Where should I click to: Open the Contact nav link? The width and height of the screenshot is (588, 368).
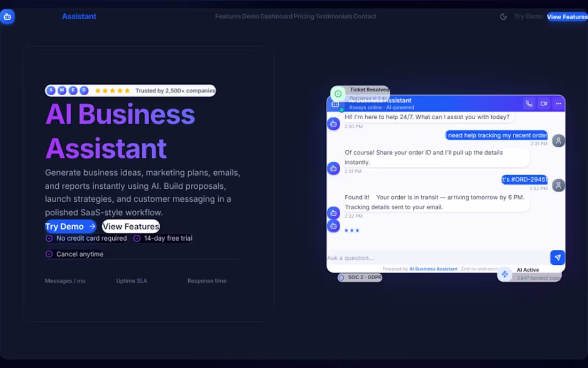pos(365,17)
